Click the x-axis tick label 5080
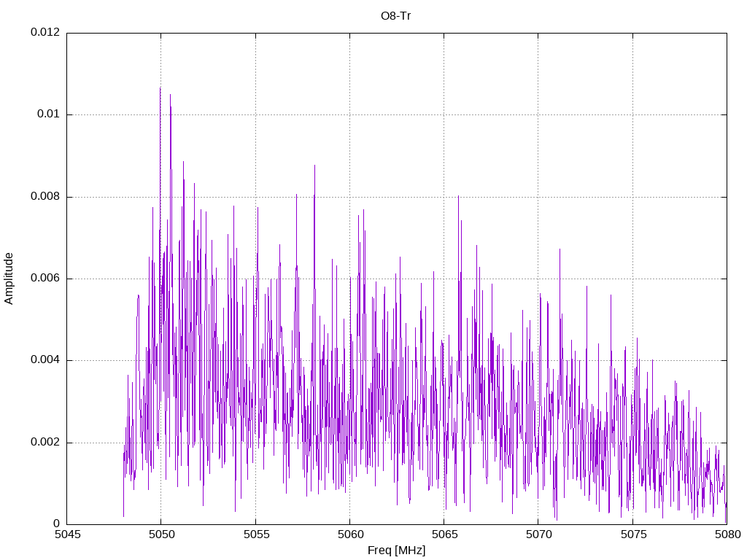 coord(727,534)
